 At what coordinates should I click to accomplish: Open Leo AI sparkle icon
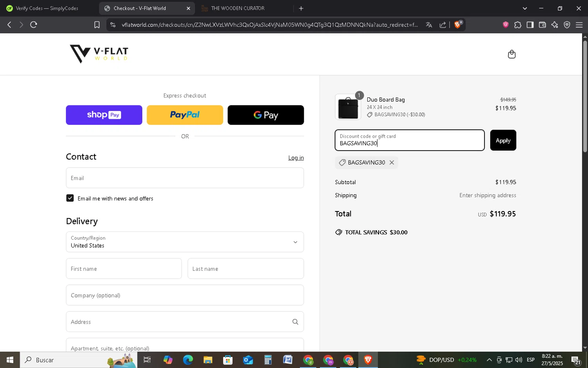(555, 25)
